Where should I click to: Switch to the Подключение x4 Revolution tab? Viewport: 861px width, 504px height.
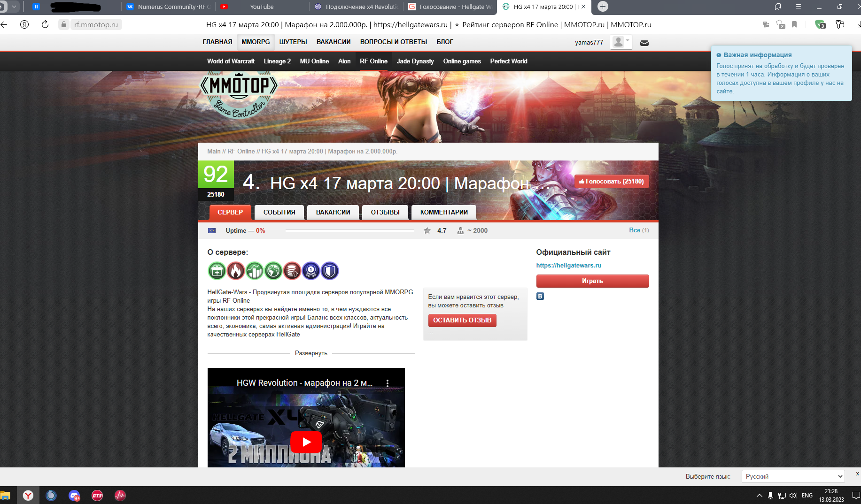tap(356, 7)
